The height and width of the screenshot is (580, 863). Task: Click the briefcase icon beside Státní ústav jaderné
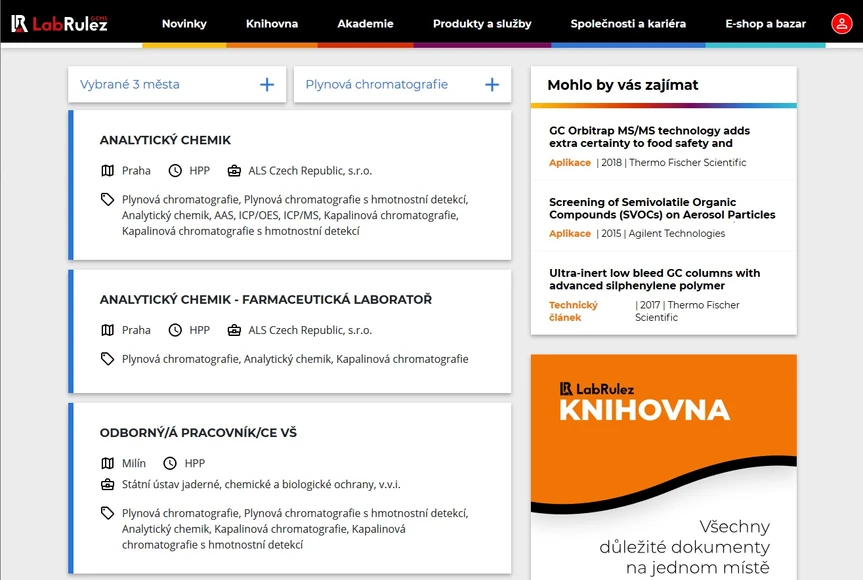pos(107,484)
